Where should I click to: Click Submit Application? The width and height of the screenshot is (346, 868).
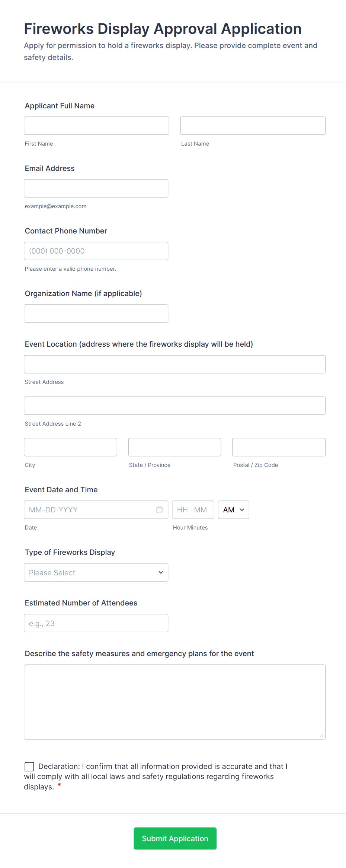pos(175,839)
